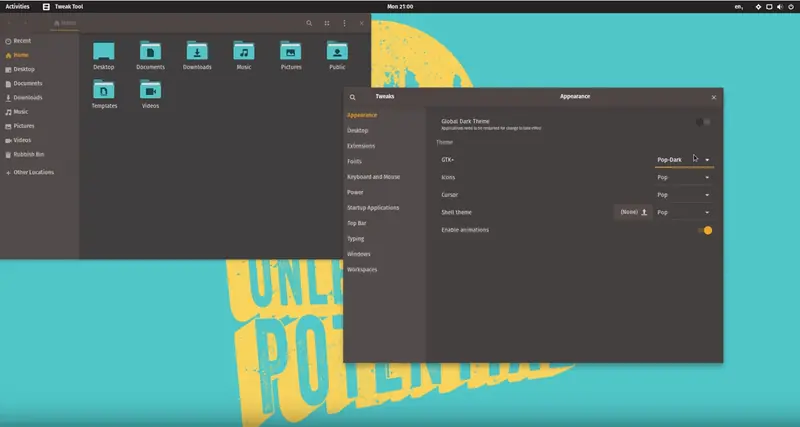Viewport: 800px width, 427px height.
Task: Open the Shell theme dropdown
Action: click(x=684, y=212)
